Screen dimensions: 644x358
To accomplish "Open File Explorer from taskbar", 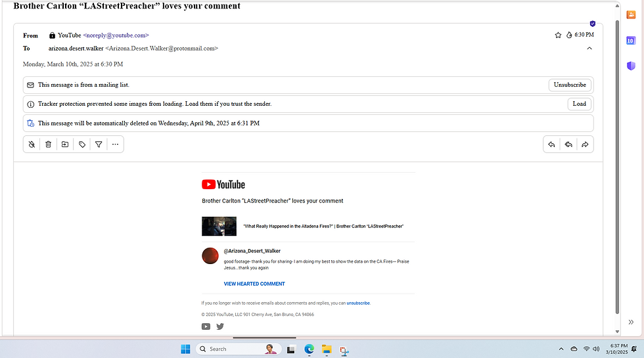I will [327, 349].
